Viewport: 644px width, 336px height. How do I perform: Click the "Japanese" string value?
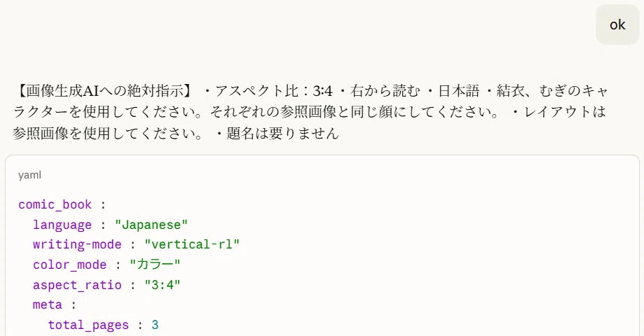tap(151, 225)
